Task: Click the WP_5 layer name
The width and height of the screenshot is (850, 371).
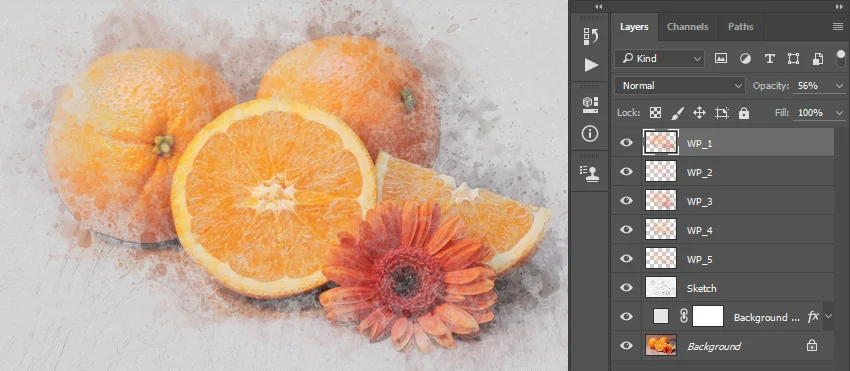Action: [x=699, y=259]
